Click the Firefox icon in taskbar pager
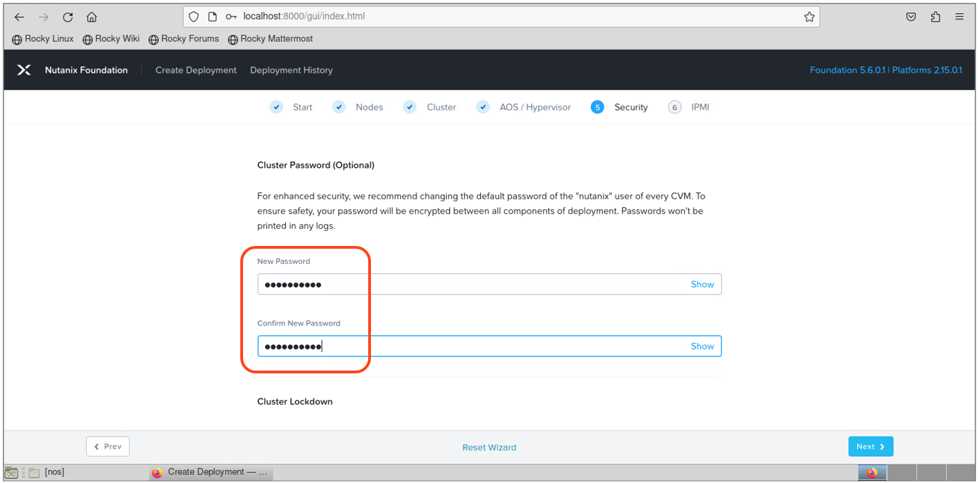 872,472
